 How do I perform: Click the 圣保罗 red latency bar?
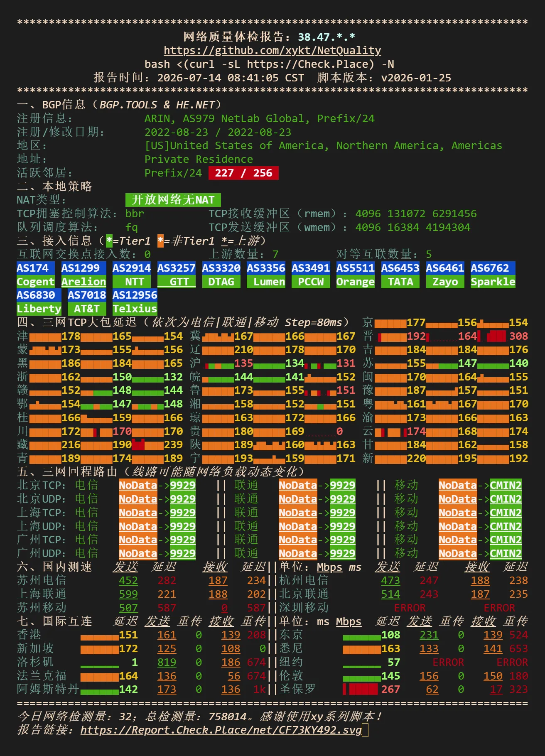[361, 689]
